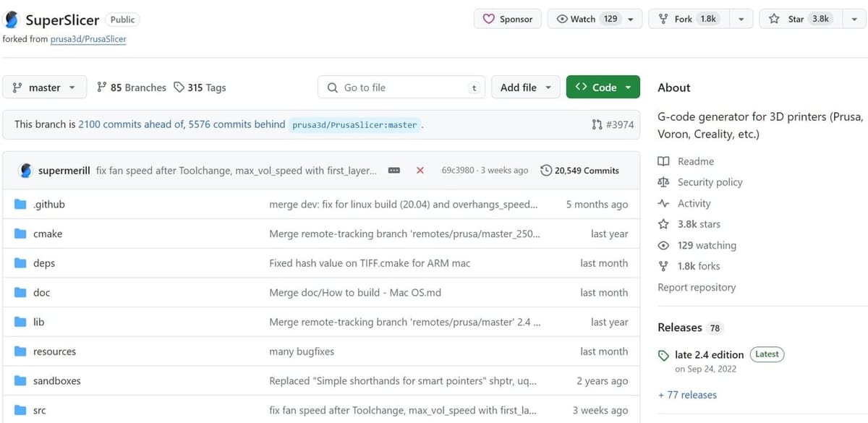Expand the Add file dropdown
Screen dimensions: 868x423
tap(526, 87)
